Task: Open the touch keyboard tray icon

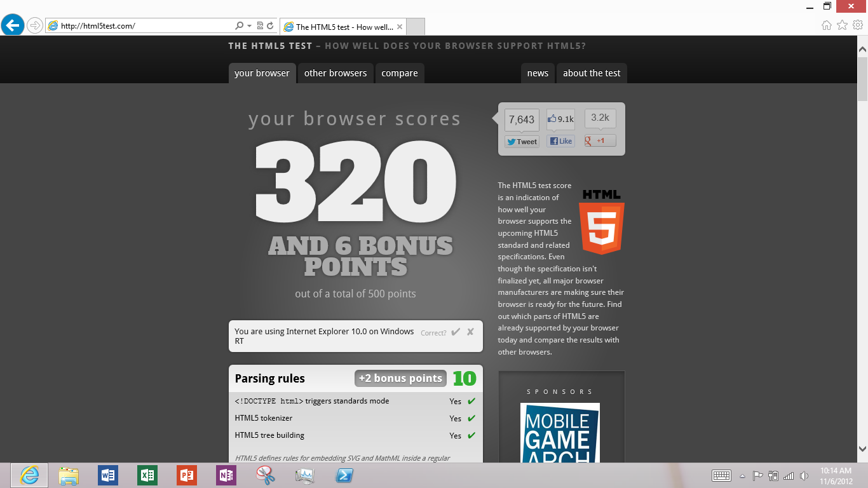Action: pyautogui.click(x=721, y=476)
